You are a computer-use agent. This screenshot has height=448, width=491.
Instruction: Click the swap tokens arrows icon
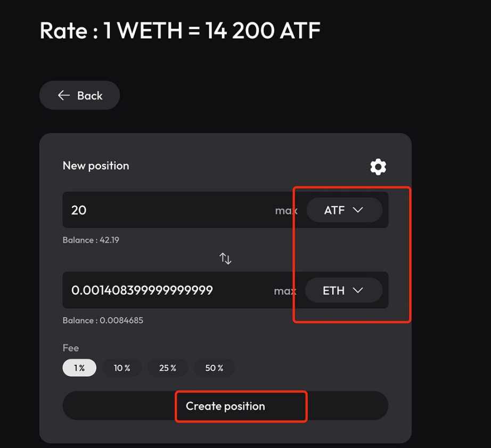coord(225,259)
